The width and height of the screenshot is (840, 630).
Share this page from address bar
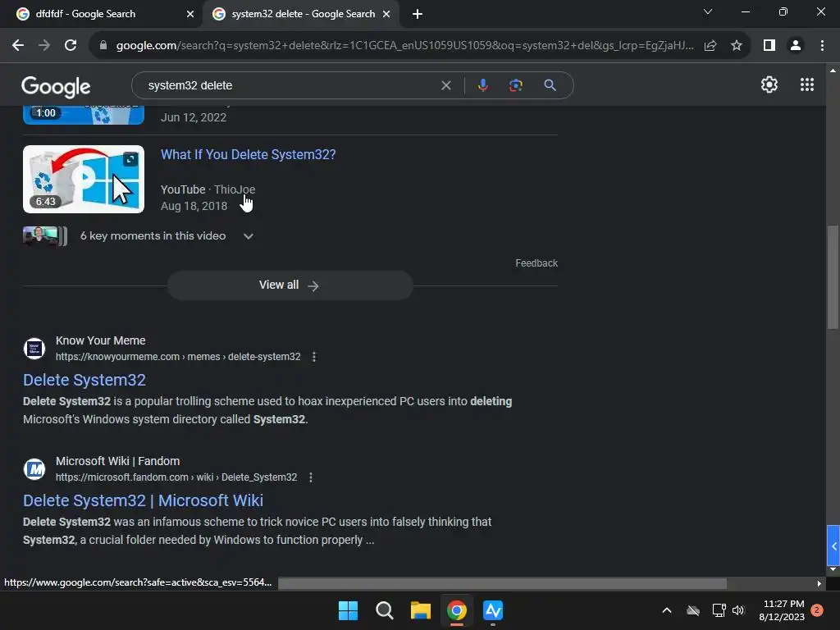(710, 46)
